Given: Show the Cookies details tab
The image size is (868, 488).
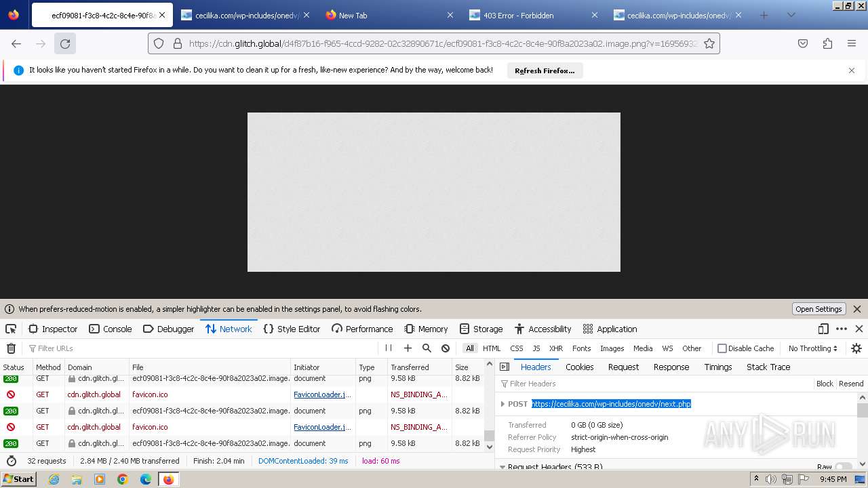Looking at the screenshot, I should point(580,367).
